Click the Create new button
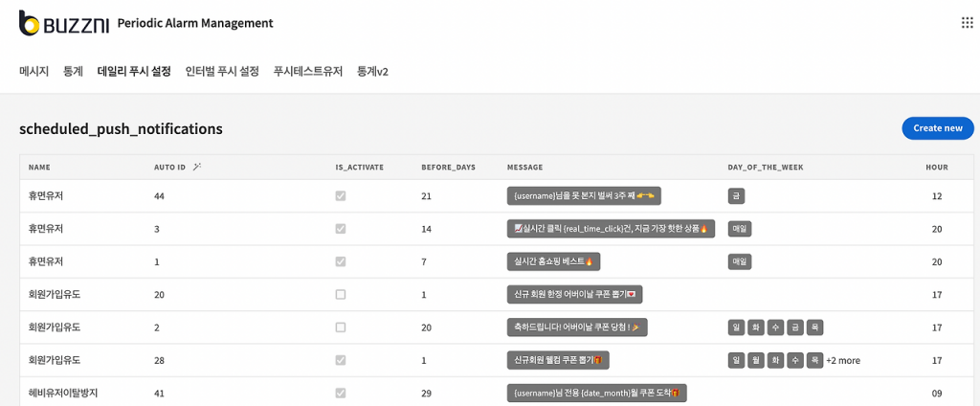The height and width of the screenshot is (406, 980). tap(938, 128)
